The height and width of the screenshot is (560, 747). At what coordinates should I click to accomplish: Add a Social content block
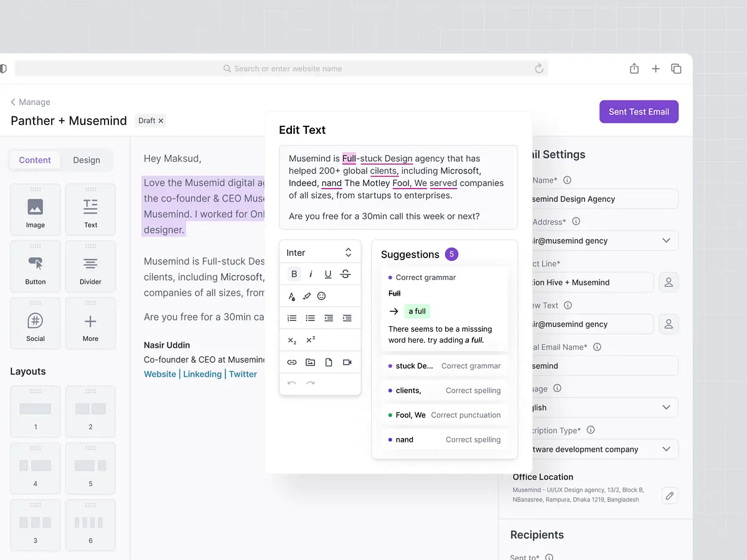tap(35, 323)
